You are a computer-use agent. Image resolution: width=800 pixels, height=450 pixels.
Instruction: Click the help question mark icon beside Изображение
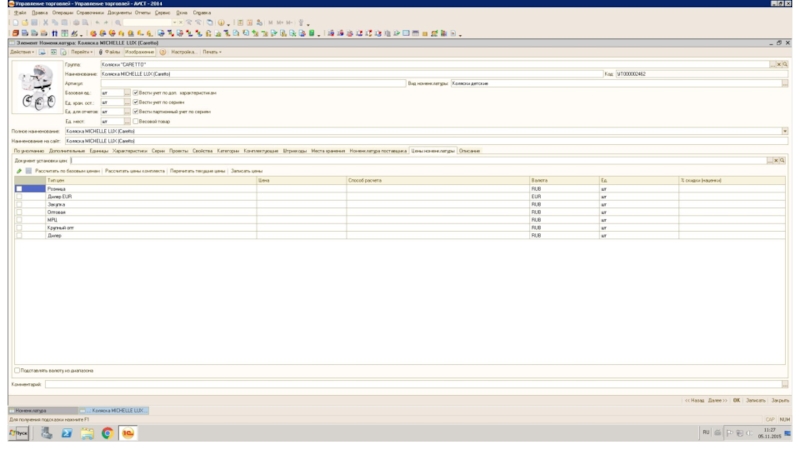(163, 52)
